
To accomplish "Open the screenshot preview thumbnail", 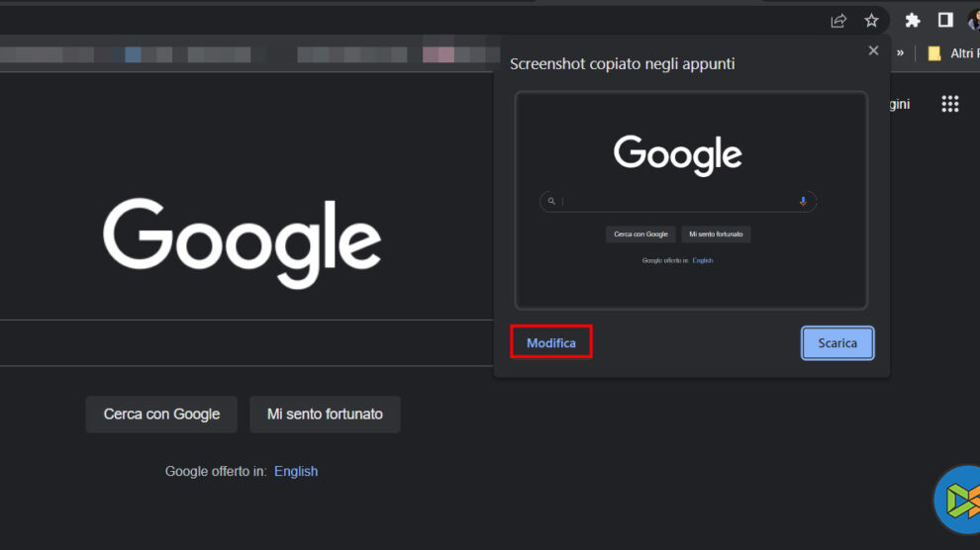I will coord(691,201).
